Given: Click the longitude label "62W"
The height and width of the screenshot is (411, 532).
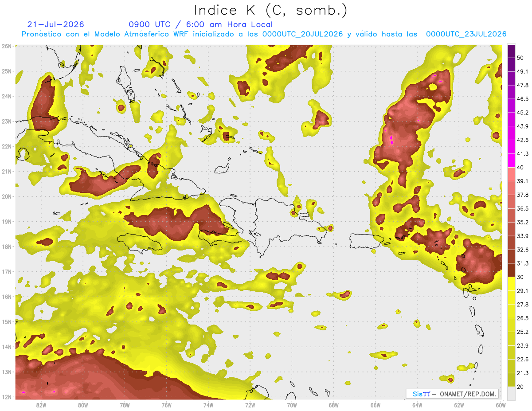Looking at the screenshot, I should 459,405.
